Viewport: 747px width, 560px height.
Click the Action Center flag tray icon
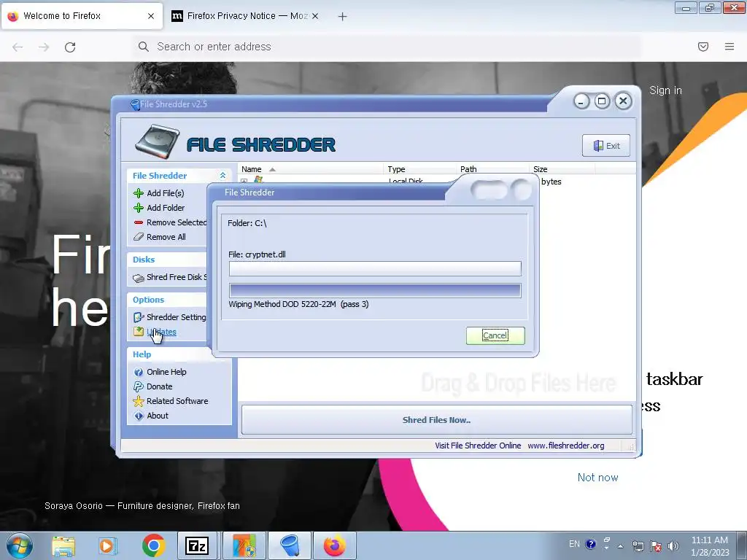coord(656,546)
